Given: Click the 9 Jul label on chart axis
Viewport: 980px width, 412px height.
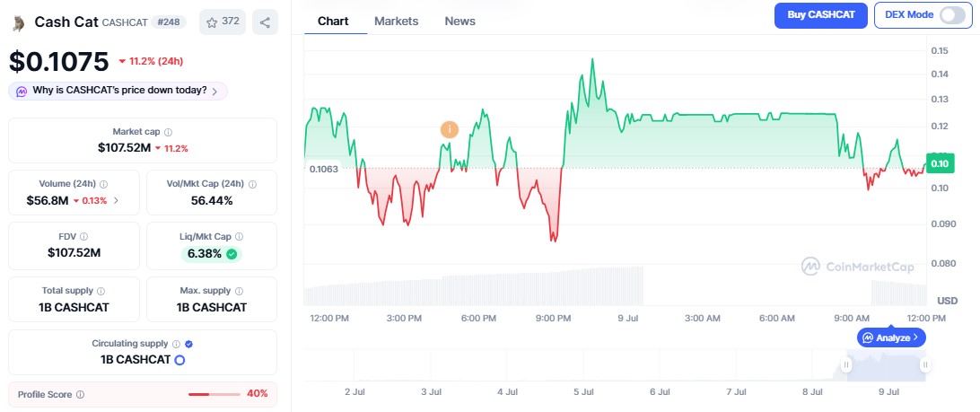Looking at the screenshot, I should coord(627,319).
